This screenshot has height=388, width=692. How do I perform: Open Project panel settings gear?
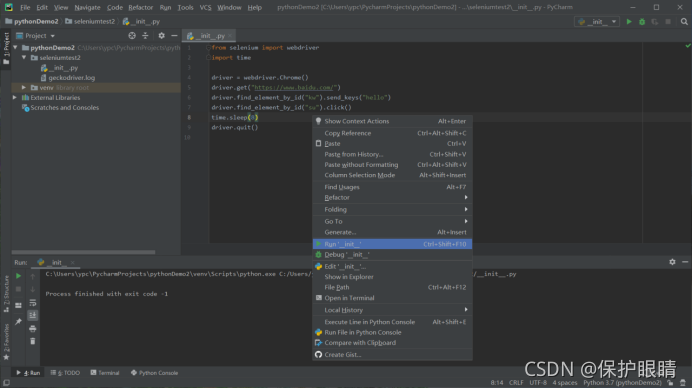[162, 36]
